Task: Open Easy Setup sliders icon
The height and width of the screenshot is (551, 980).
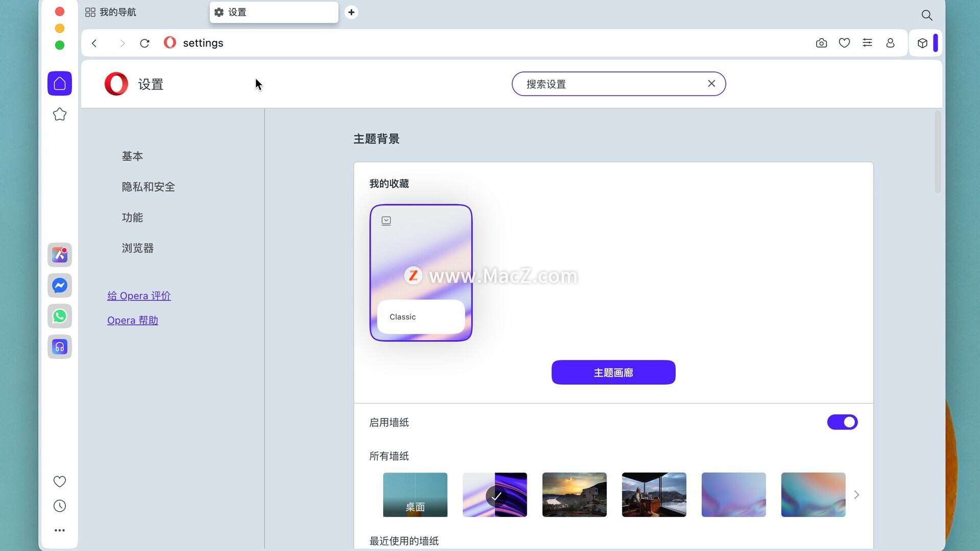Action: point(867,43)
